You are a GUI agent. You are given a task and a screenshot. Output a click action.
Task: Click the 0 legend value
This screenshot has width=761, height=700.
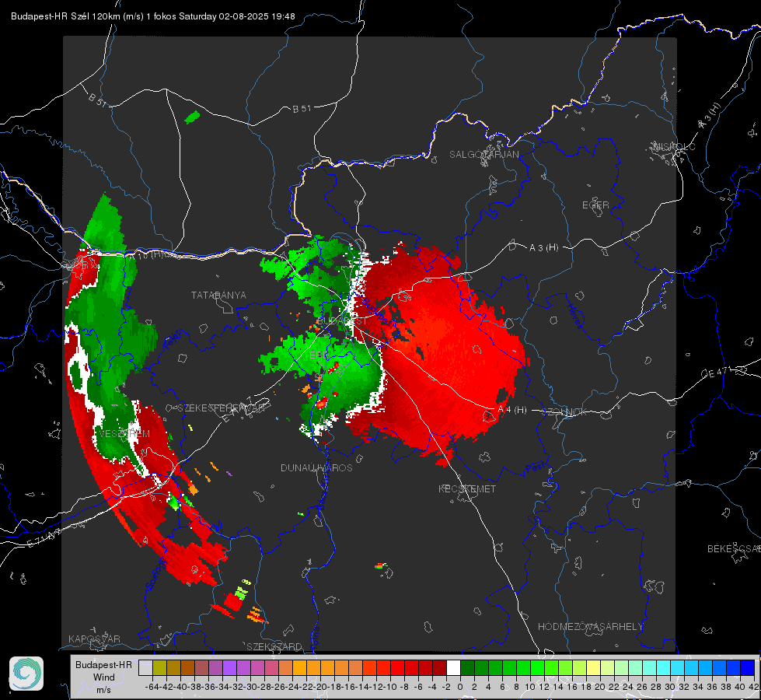[x=460, y=687]
